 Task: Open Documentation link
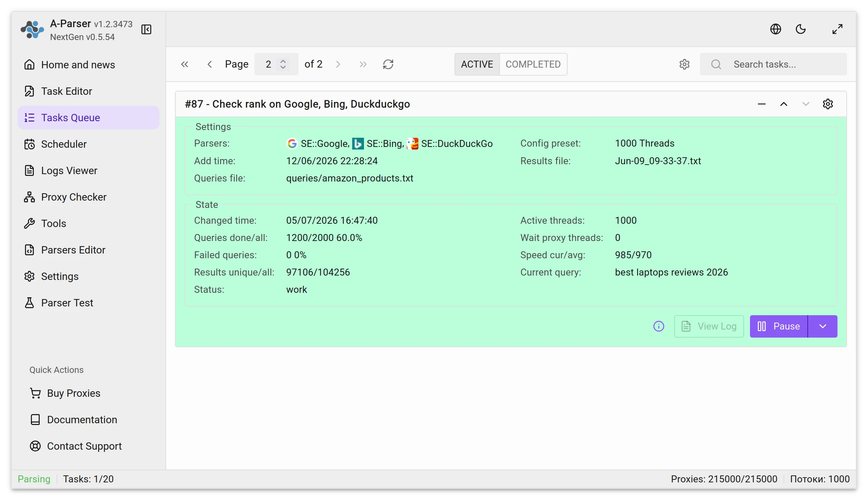[x=89, y=420]
